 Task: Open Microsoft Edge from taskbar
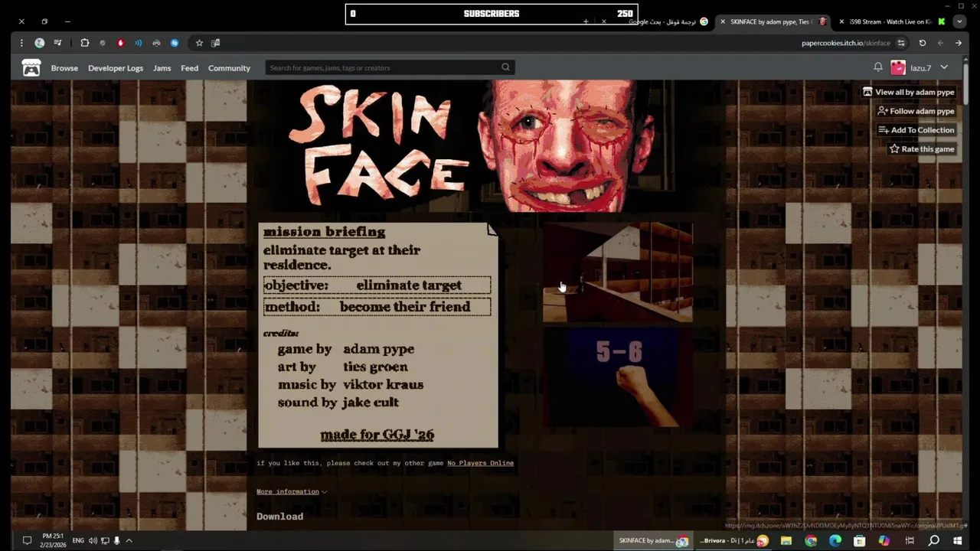click(835, 540)
